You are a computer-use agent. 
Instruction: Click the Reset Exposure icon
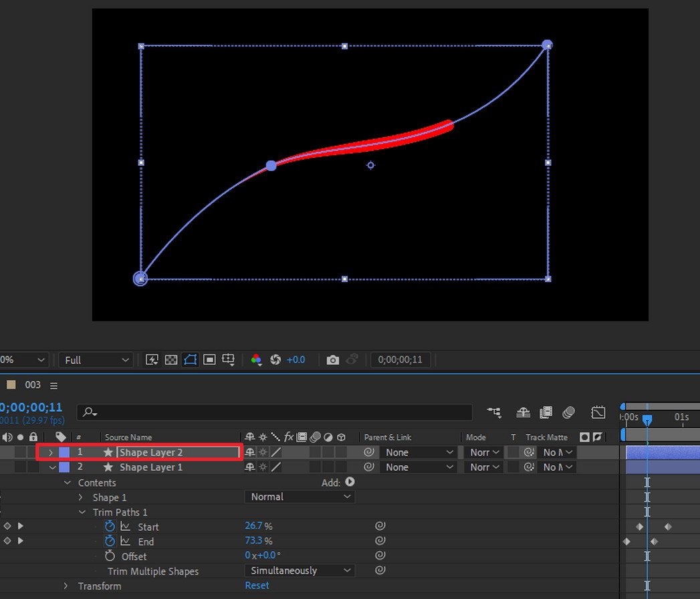(x=275, y=360)
